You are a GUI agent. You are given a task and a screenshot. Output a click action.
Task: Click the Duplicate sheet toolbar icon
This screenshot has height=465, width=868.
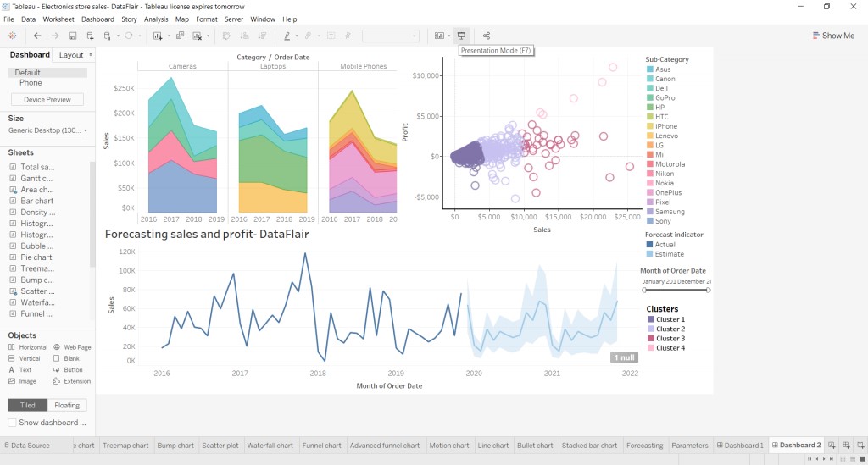[x=180, y=36]
